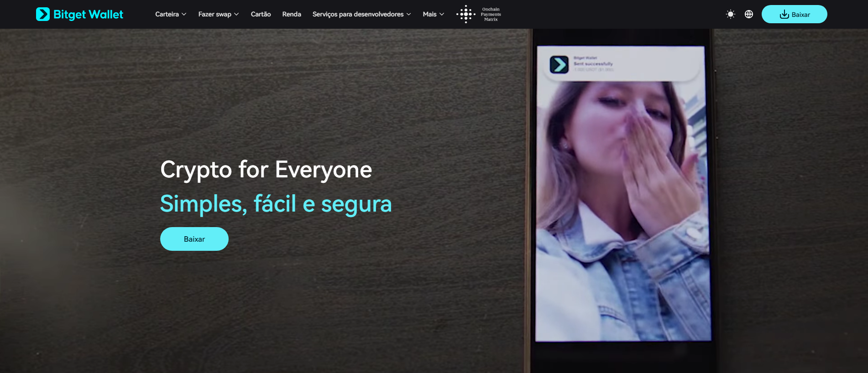Click the Bitget notification icon on phone screen
Viewport: 868px width, 373px height.
pyautogui.click(x=559, y=65)
